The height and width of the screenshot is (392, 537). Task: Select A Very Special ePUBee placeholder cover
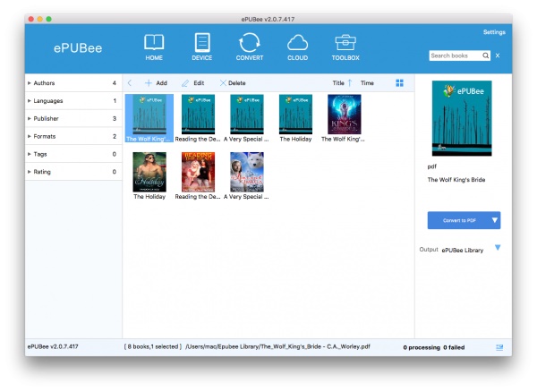click(x=247, y=115)
